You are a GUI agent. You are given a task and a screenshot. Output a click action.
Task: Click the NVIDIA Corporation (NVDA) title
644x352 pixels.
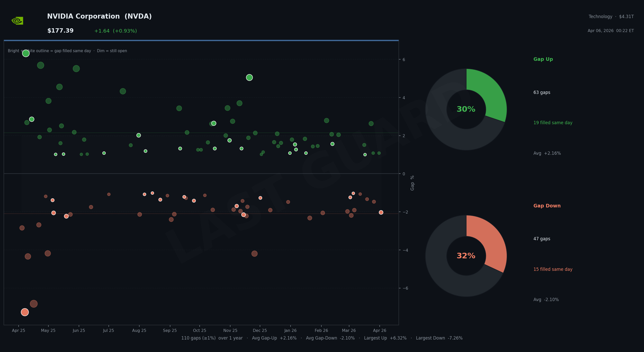(x=99, y=17)
